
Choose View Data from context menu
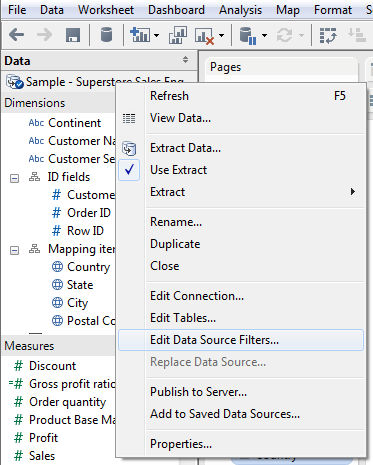pos(241,118)
